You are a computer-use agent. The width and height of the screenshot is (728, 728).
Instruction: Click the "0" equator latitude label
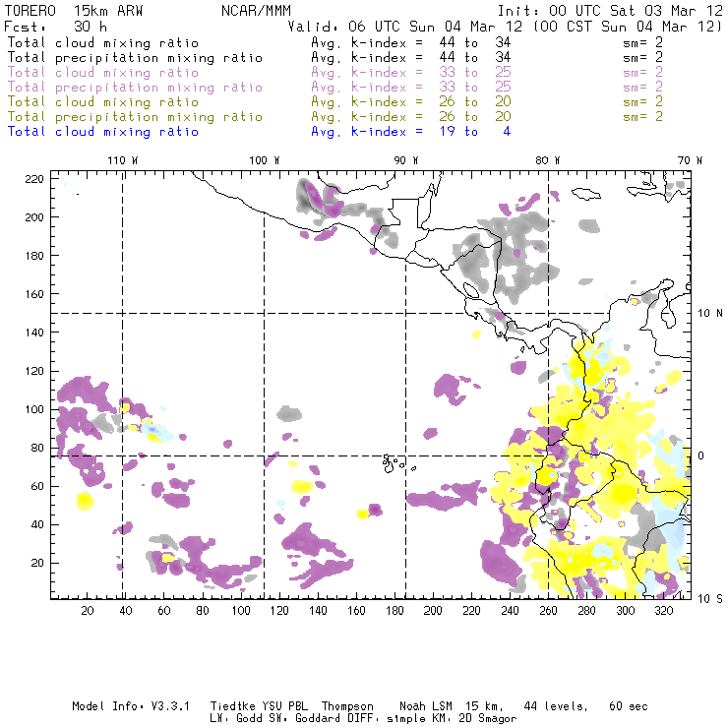(x=701, y=455)
